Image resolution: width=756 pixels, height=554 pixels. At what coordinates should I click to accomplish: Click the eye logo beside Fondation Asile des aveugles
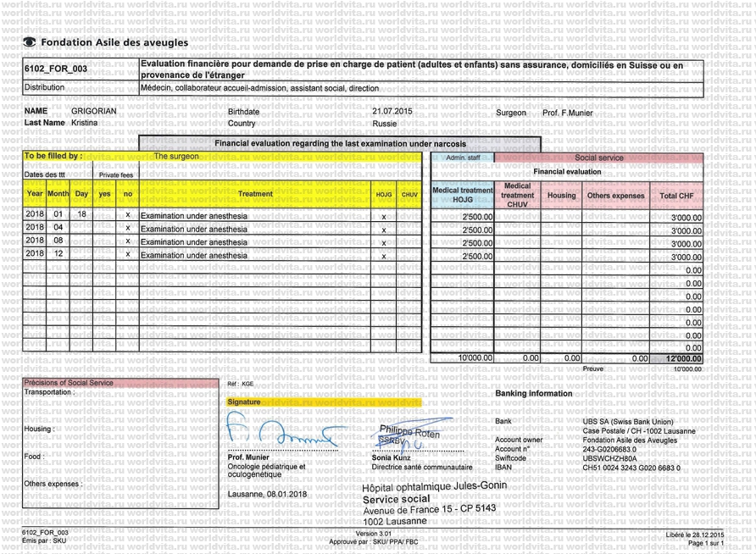point(30,42)
